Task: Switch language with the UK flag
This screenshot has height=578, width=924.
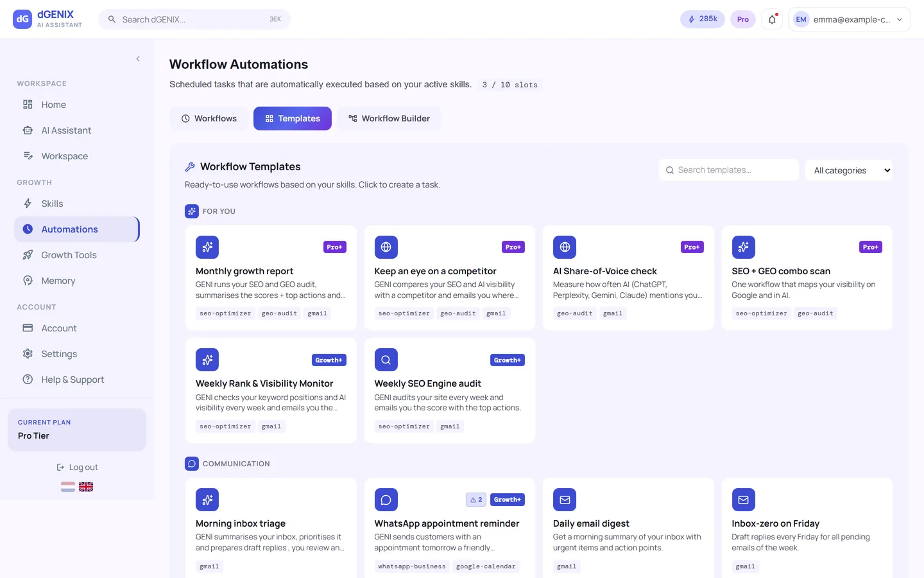Action: 86,487
